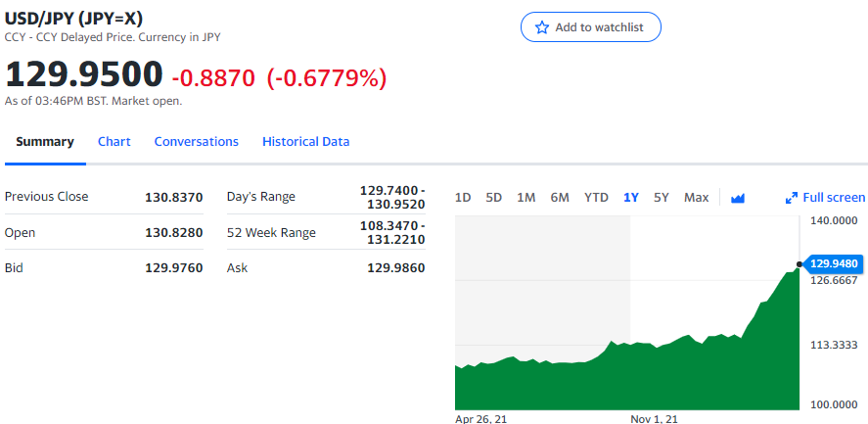
Task: Select the YTD chart range
Action: pyautogui.click(x=596, y=198)
